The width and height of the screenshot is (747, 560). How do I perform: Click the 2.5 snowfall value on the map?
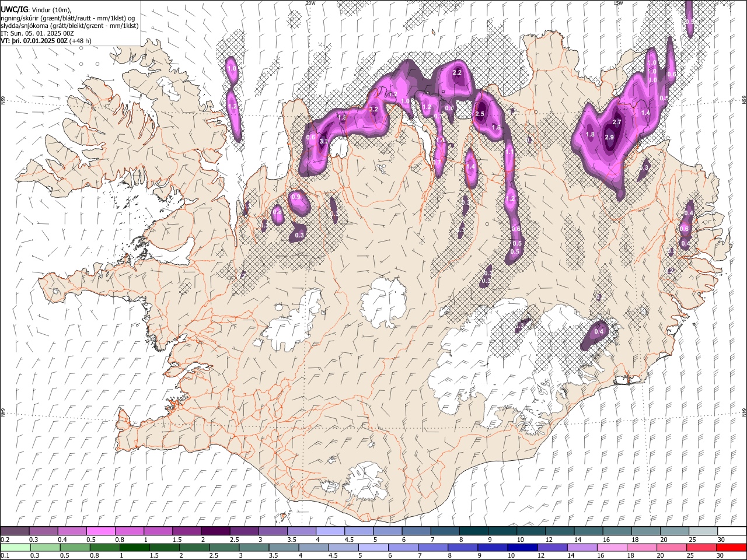(x=480, y=114)
